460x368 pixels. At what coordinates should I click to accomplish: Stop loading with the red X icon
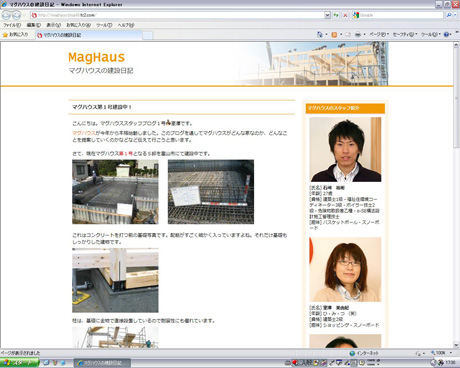coord(345,15)
